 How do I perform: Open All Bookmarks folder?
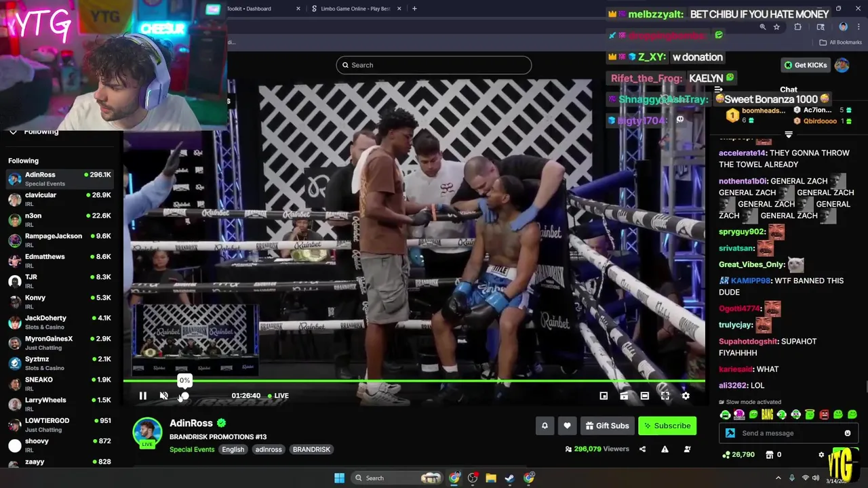[x=841, y=42]
